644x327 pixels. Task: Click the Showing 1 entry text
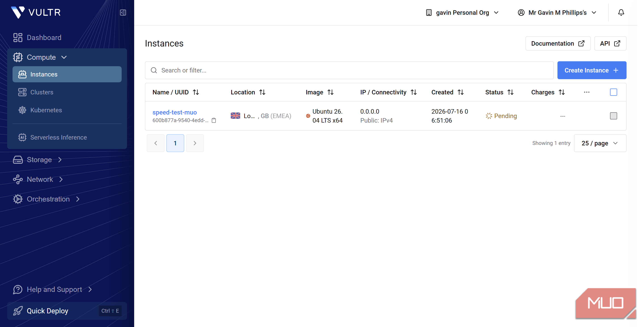coord(551,143)
